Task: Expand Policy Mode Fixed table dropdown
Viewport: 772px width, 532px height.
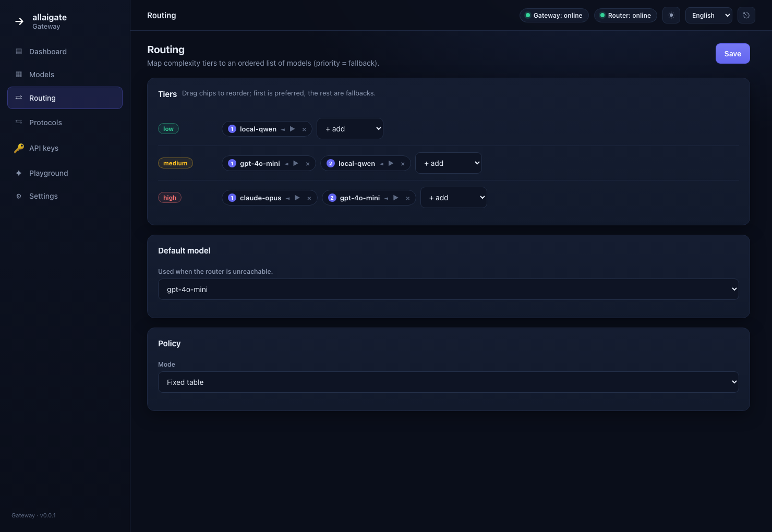Action: point(449,382)
